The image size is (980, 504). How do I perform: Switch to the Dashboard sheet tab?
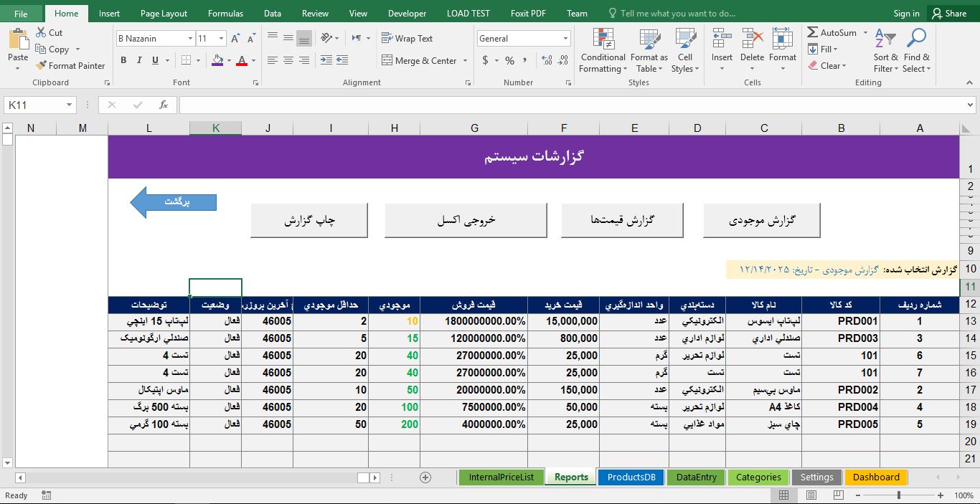(x=875, y=477)
